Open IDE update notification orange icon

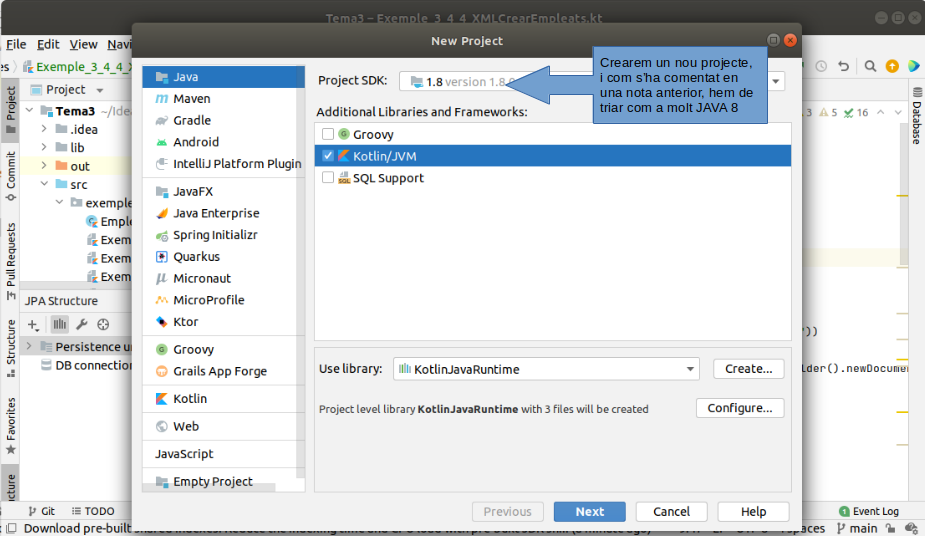(x=892, y=66)
